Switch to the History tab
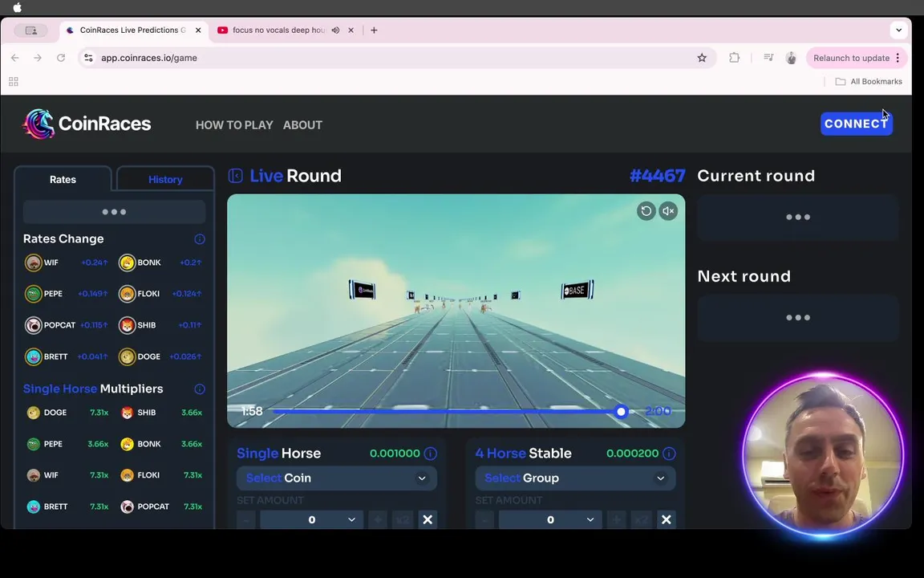The width and height of the screenshot is (924, 578). pyautogui.click(x=165, y=179)
